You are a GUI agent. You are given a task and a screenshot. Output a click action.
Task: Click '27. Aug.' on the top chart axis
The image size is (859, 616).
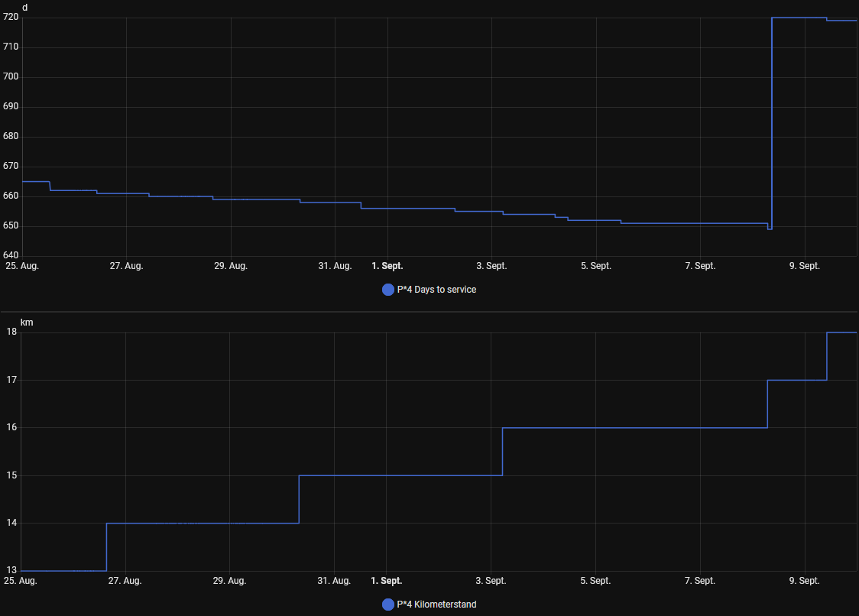click(127, 266)
